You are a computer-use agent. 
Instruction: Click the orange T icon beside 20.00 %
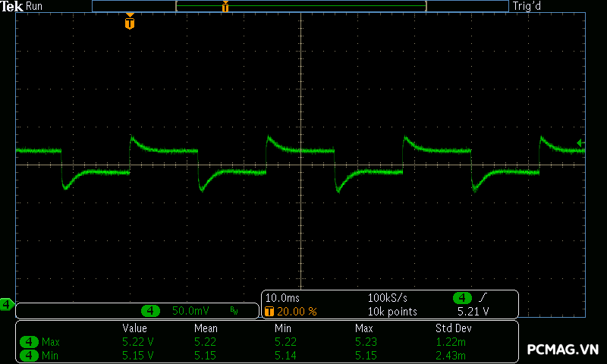[x=269, y=312]
